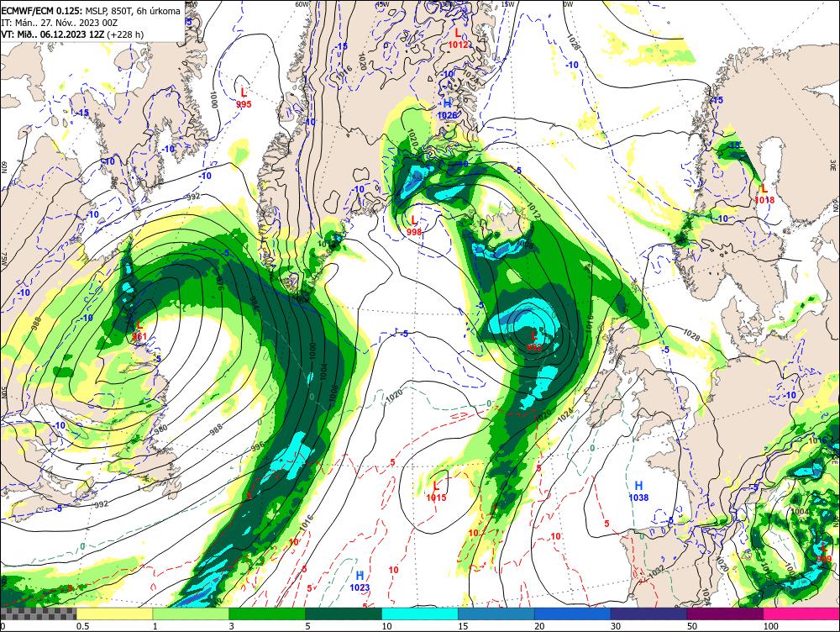
Task: Click the light green 1–3 legend swatch
Action: click(191, 614)
